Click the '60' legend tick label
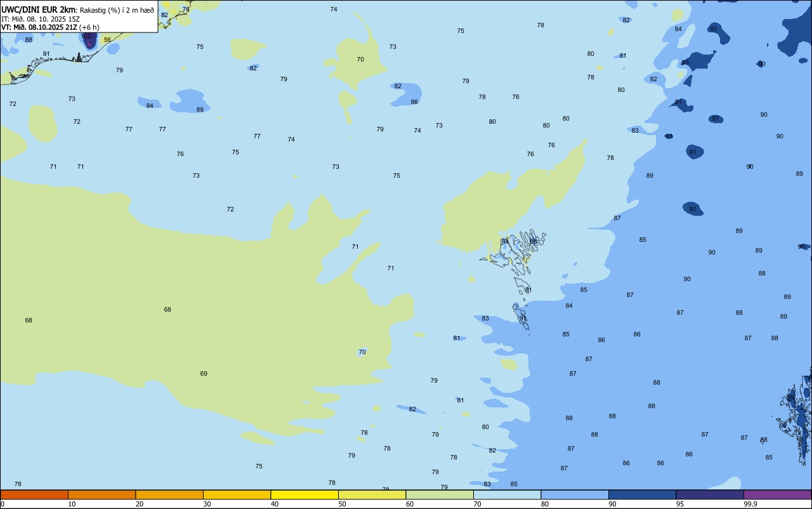Screen dimensions: 812x509 pos(410,504)
